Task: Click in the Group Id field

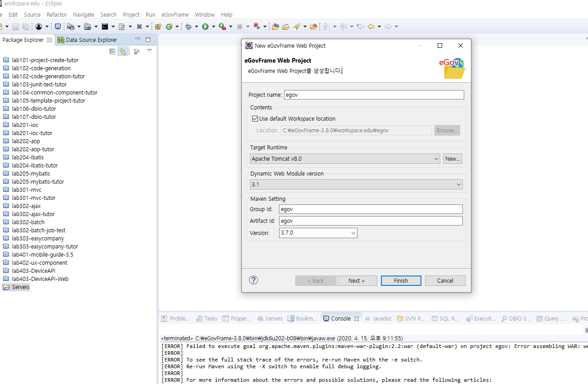Action: tap(371, 209)
